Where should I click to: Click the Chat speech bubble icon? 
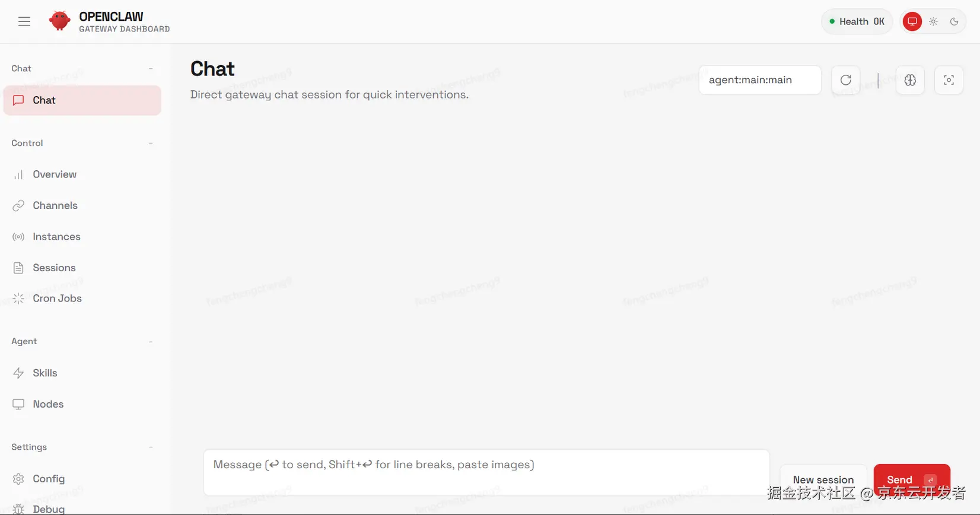[18, 100]
